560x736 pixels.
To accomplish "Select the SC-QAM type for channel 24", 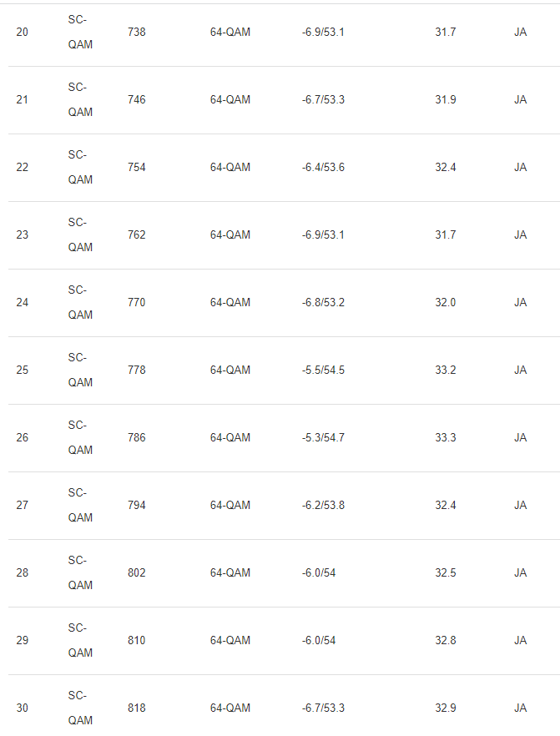I will [80, 302].
